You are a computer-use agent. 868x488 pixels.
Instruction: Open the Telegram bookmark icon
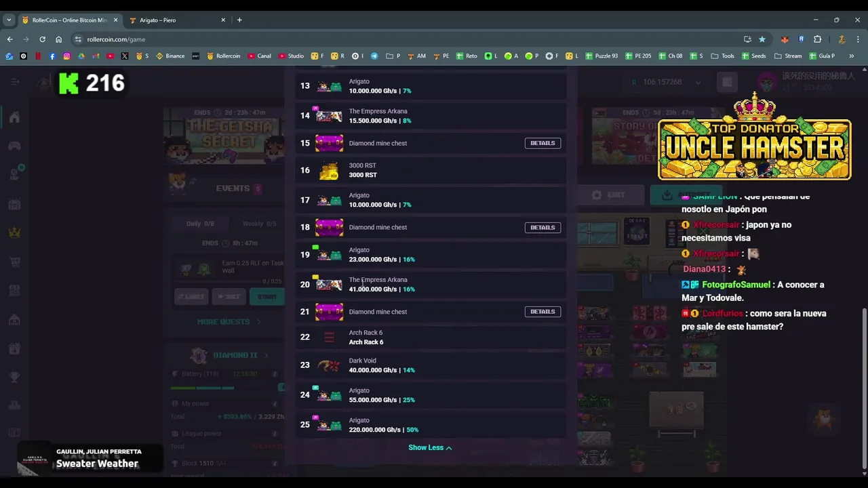[374, 56]
